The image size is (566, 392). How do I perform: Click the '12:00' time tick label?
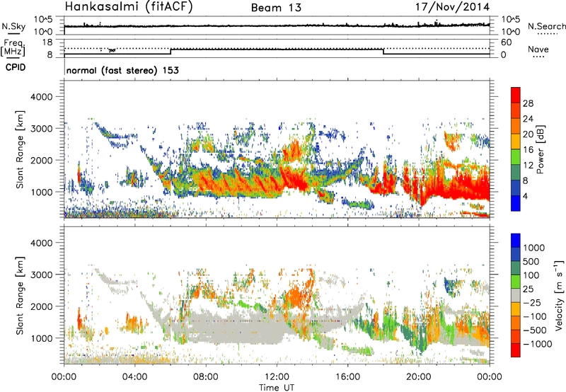pos(277,377)
